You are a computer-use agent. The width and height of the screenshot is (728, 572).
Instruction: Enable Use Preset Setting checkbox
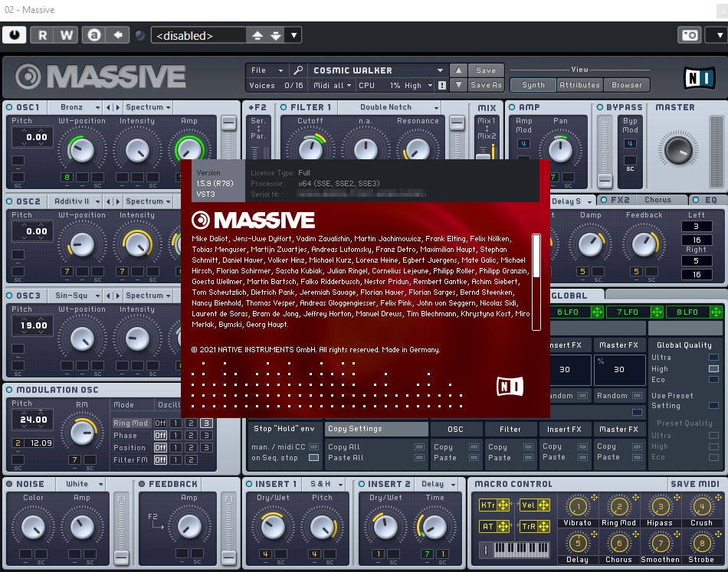(x=713, y=406)
